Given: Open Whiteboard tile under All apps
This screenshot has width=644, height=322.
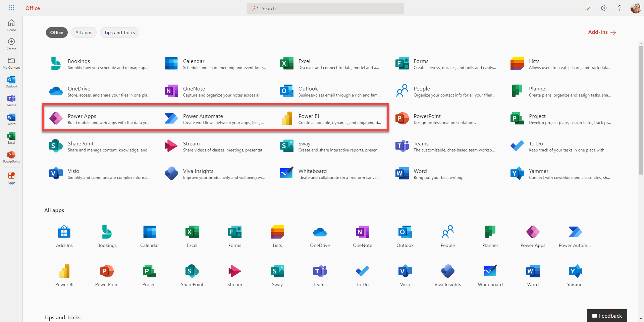Looking at the screenshot, I should (490, 275).
